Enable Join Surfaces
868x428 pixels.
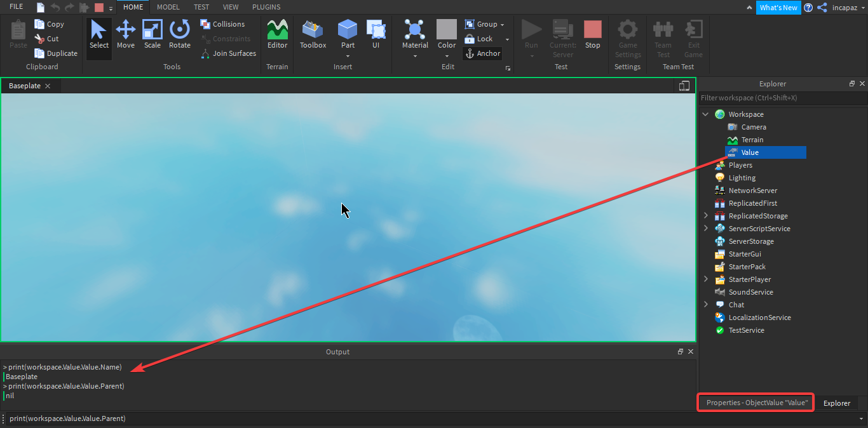point(227,53)
